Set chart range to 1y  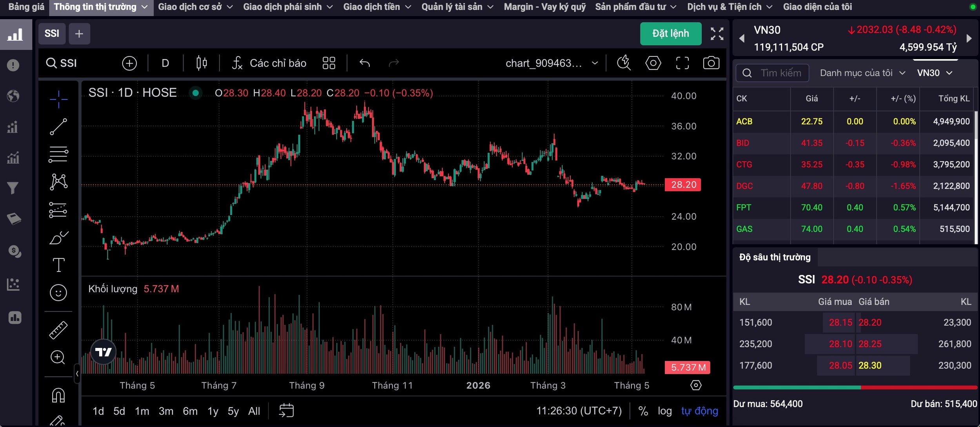(x=213, y=411)
